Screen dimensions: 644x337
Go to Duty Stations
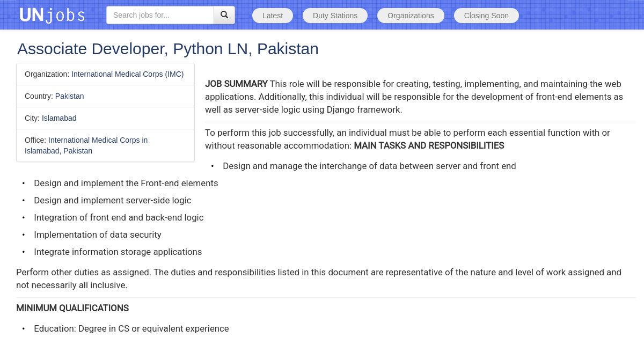(x=335, y=16)
